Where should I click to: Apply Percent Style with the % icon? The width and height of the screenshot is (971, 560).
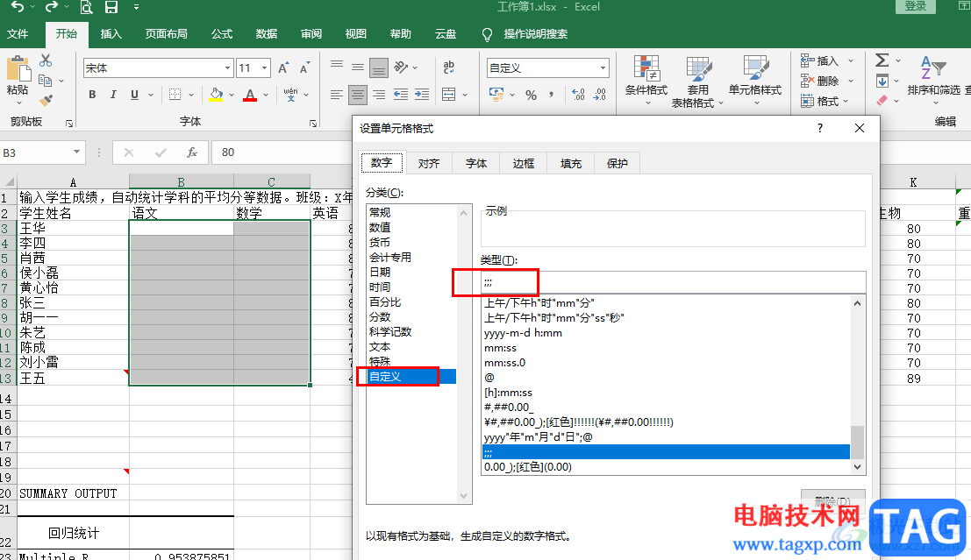(531, 95)
